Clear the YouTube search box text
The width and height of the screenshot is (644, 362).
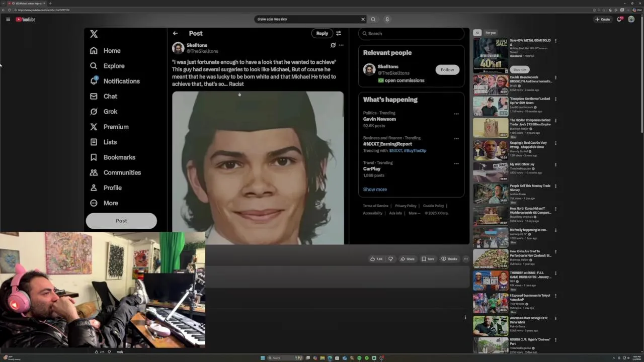pos(363,19)
